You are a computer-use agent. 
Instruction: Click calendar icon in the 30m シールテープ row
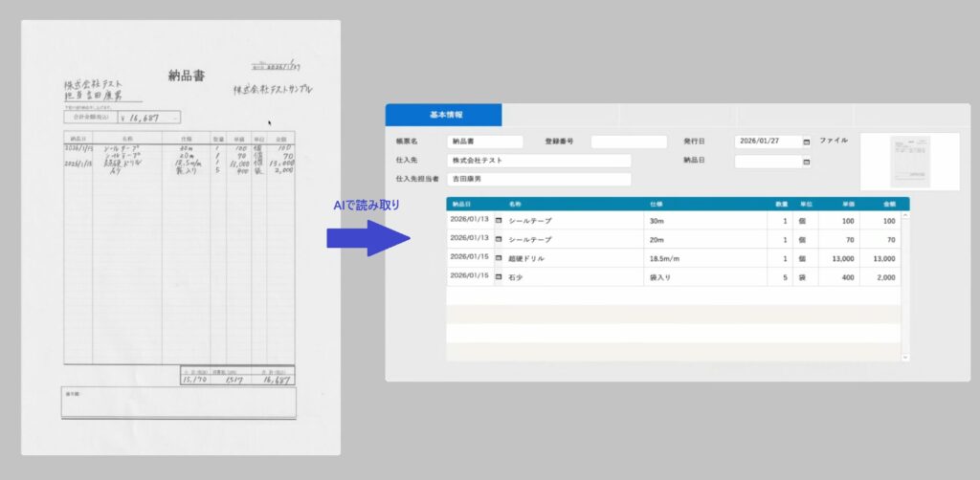(498, 220)
